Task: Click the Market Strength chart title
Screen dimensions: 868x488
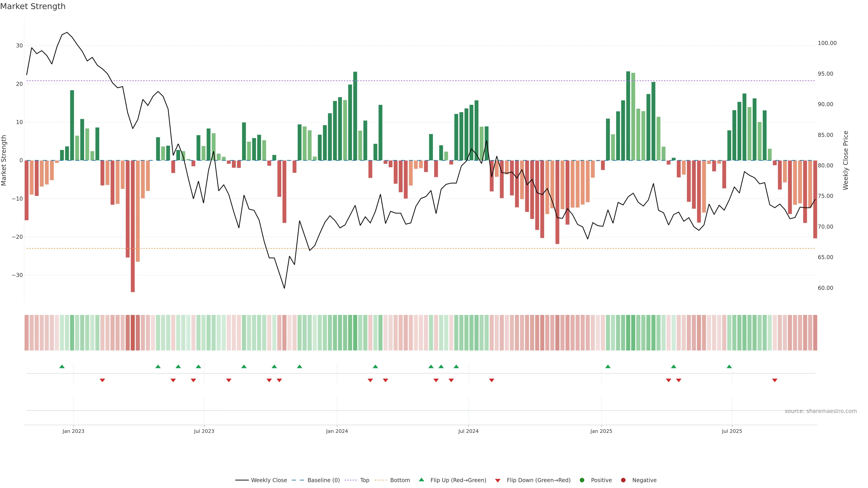Action: [33, 6]
